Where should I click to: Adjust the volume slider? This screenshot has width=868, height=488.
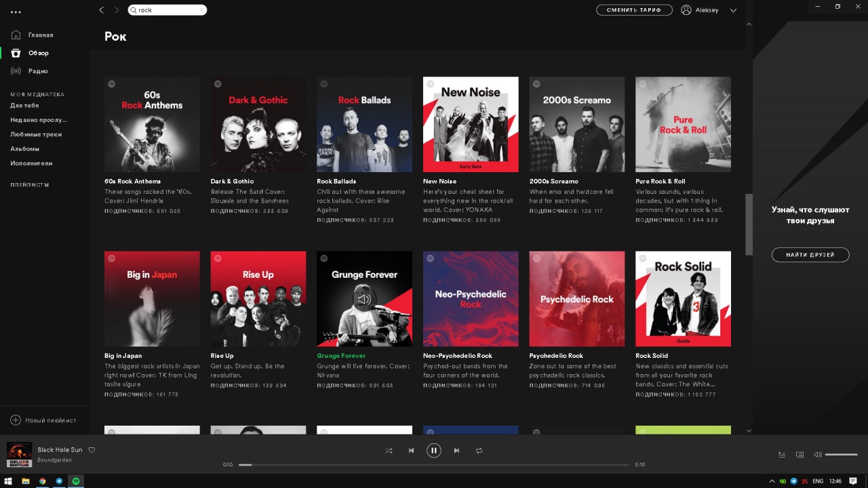tap(842, 455)
